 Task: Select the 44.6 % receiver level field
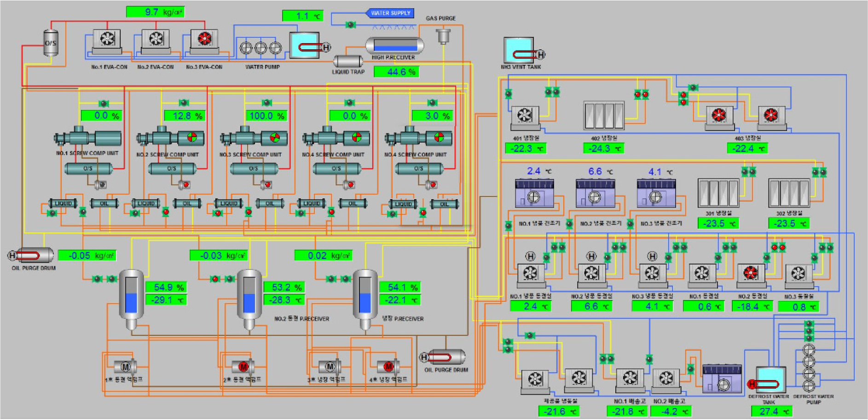[x=396, y=72]
